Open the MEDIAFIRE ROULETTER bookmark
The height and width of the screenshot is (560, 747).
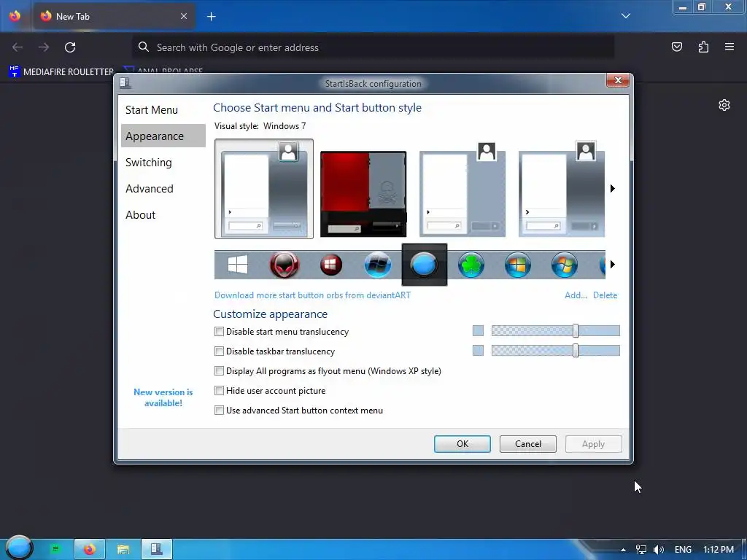[x=61, y=72]
